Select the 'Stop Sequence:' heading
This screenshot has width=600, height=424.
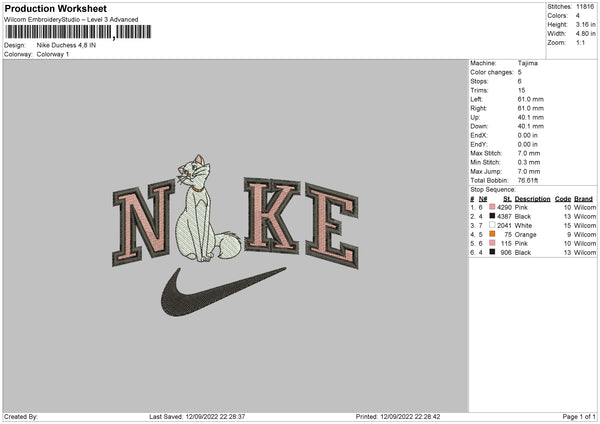493,190
